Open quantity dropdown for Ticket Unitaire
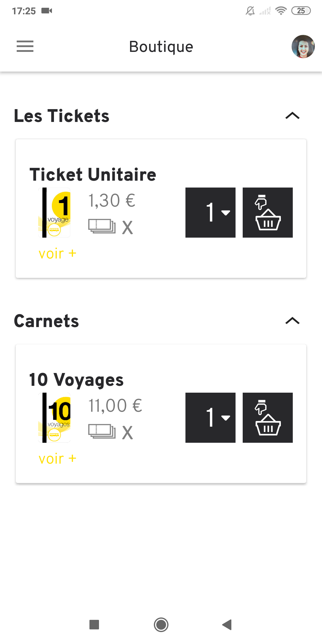Screen dimensions: 322x644 click(210, 213)
